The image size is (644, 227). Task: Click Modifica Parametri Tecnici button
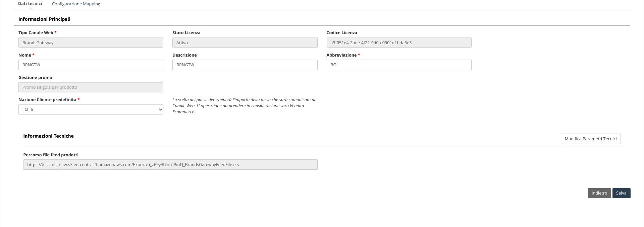point(591,139)
